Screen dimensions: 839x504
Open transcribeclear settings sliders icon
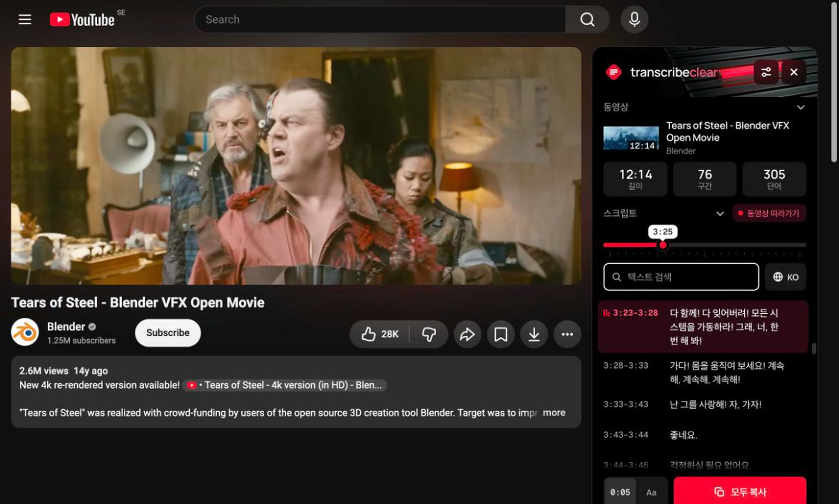point(766,72)
